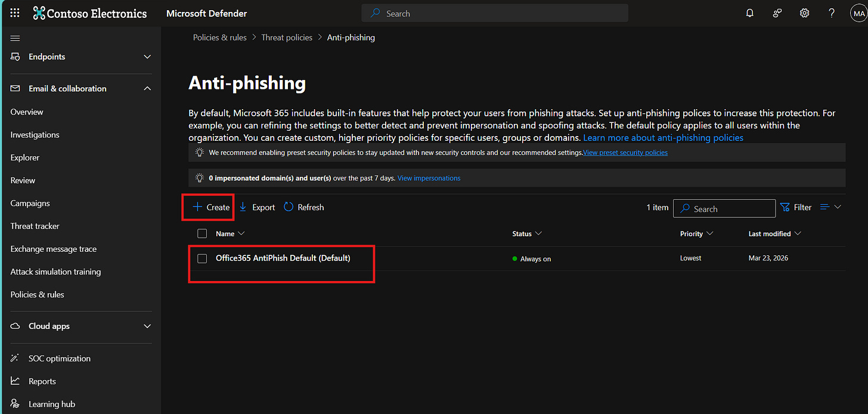
Task: Open the Priority column sort dropdown
Action: click(x=709, y=234)
